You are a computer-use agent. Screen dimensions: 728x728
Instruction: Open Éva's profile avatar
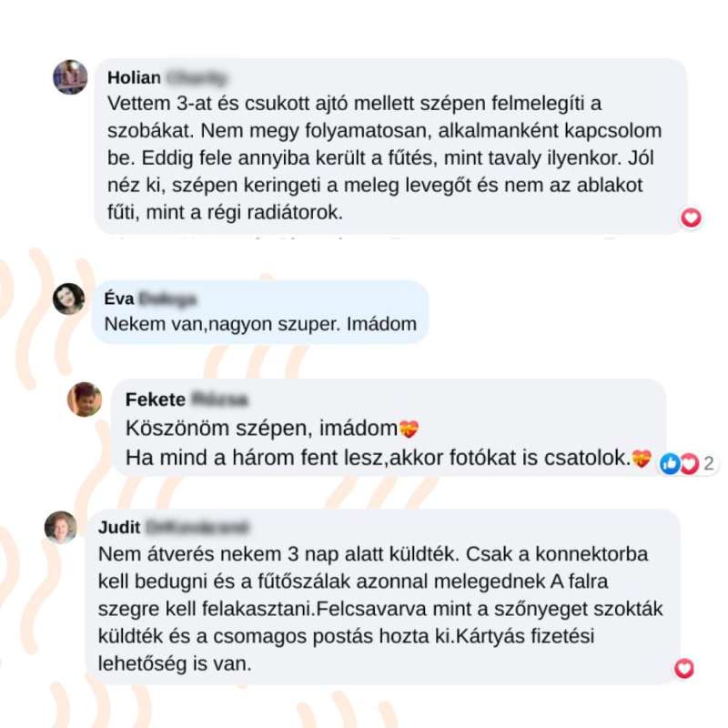(69, 298)
